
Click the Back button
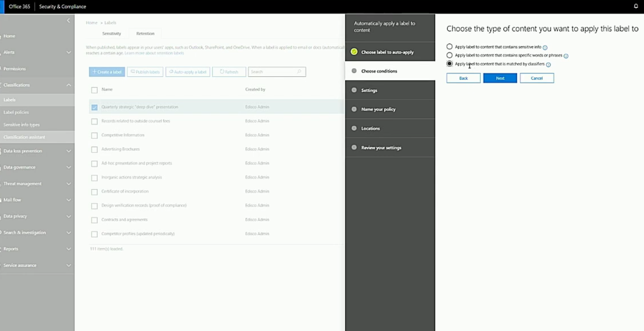(463, 78)
